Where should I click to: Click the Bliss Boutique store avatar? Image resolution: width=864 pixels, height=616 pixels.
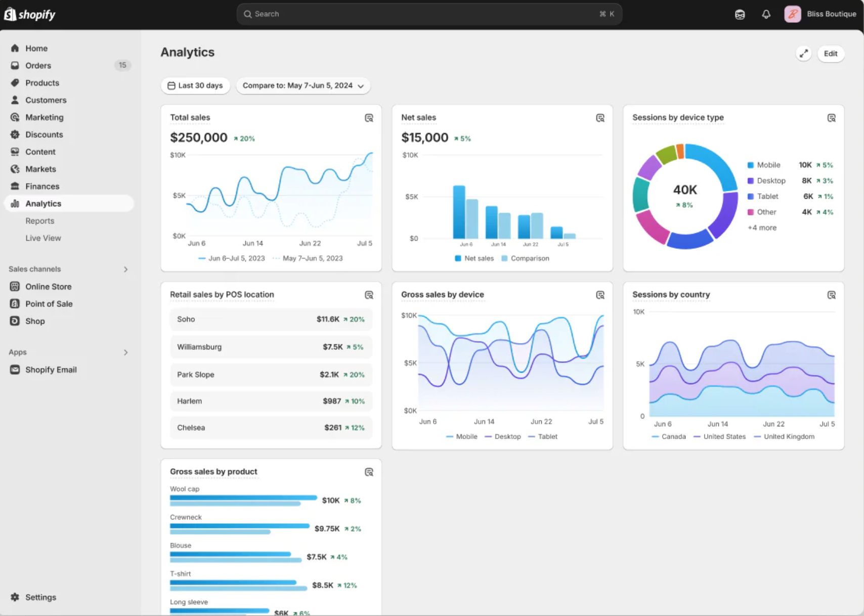793,14
